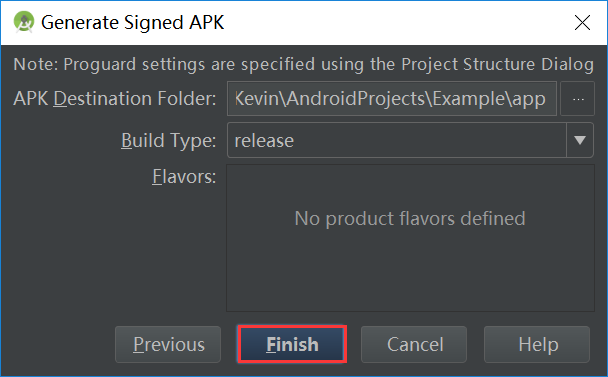Click Finish to generate the signed APK

click(x=292, y=344)
